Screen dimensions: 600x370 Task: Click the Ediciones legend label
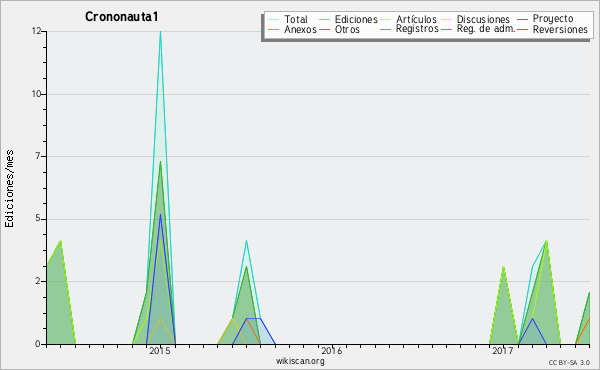(356, 19)
